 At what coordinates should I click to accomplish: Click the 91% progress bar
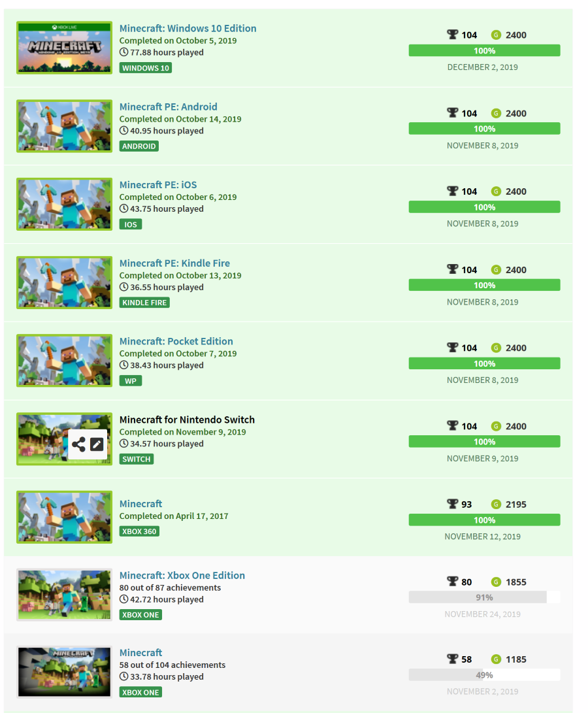point(484,597)
